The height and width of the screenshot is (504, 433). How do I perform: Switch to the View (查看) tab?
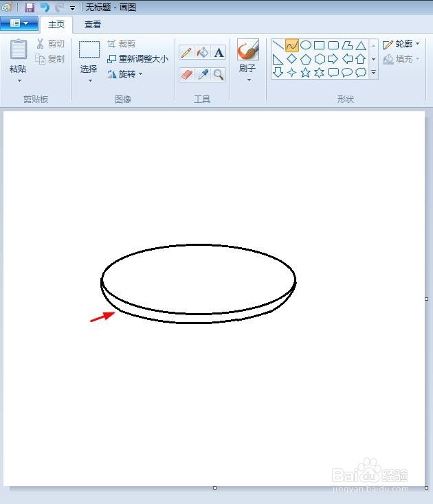pyautogui.click(x=93, y=25)
